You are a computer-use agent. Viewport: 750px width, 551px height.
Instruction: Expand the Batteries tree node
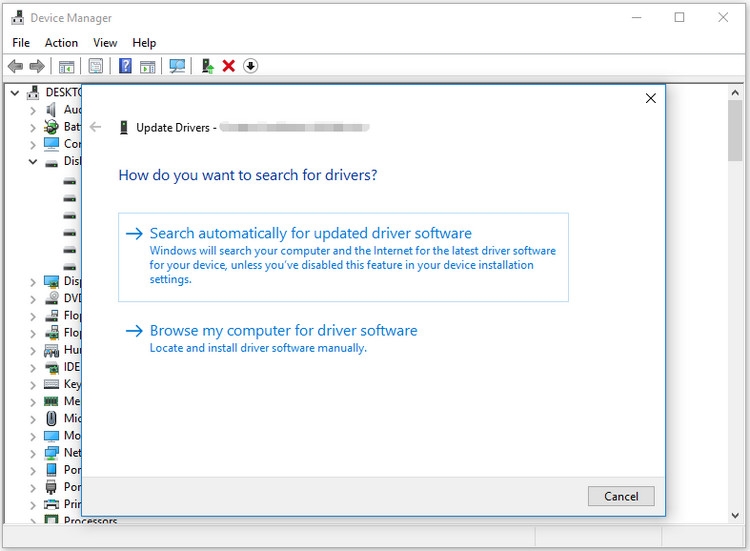[x=33, y=128]
